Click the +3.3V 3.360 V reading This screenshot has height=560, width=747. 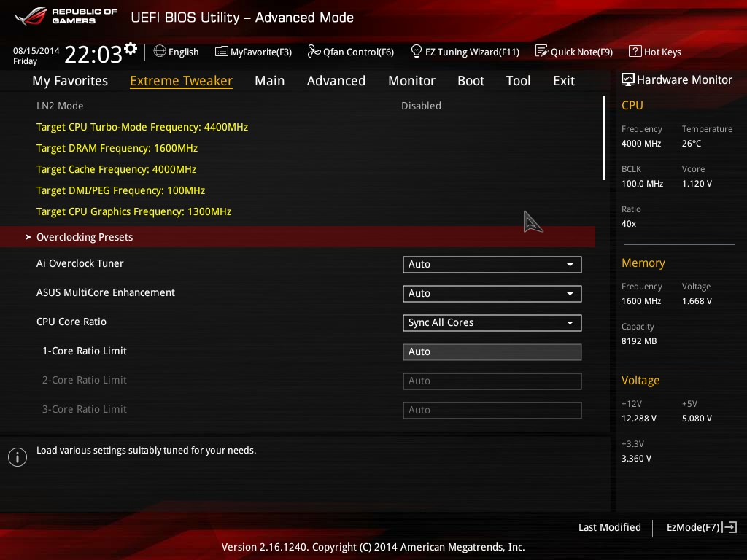coord(636,458)
